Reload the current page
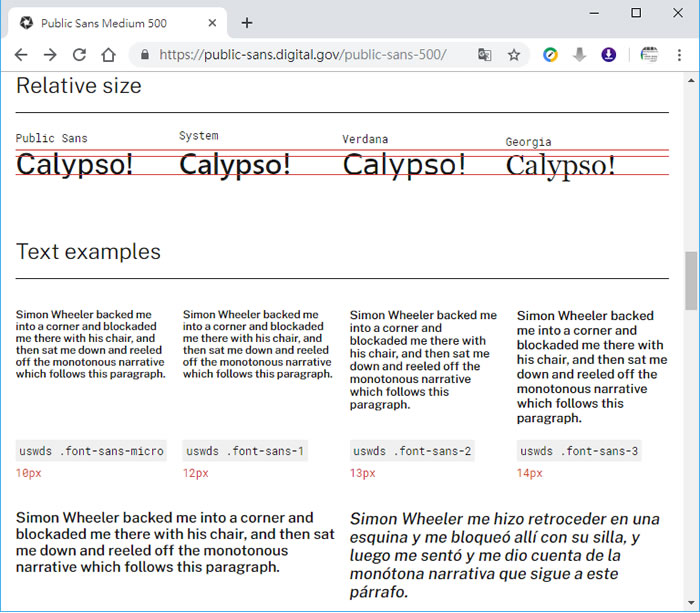 coord(79,55)
